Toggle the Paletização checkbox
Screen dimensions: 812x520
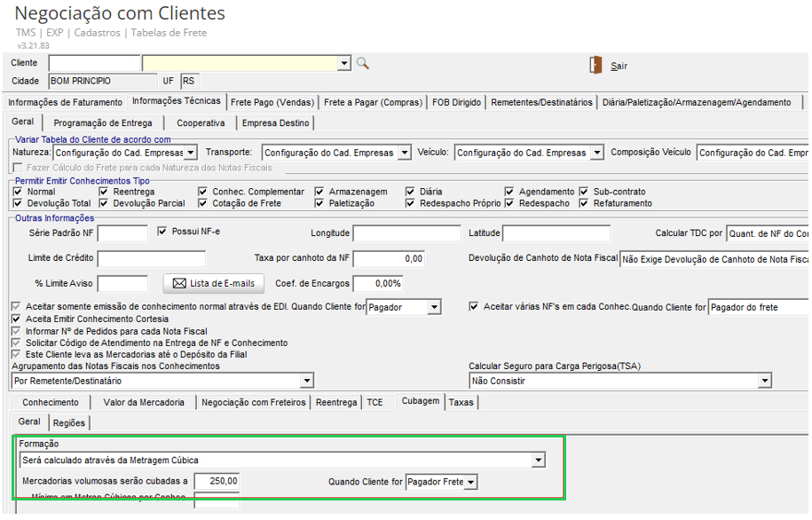[x=319, y=203]
